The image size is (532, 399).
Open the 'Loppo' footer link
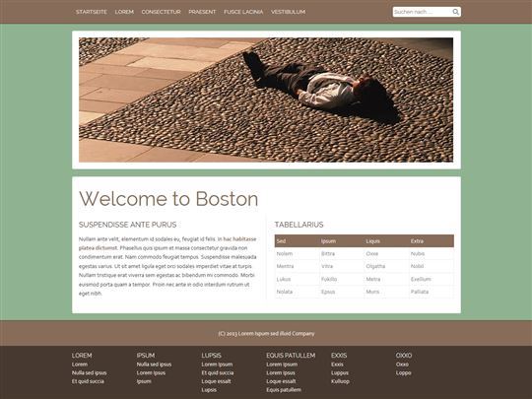point(403,372)
